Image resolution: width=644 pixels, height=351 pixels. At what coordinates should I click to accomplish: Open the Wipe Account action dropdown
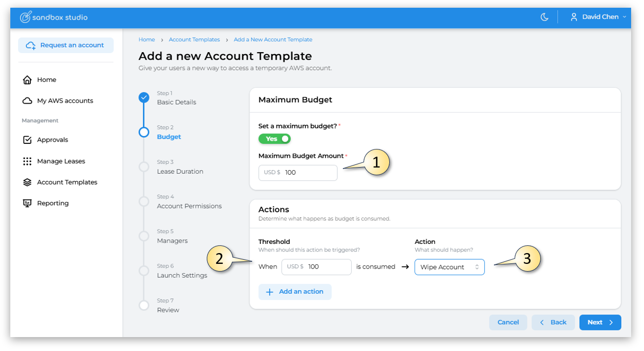(449, 267)
